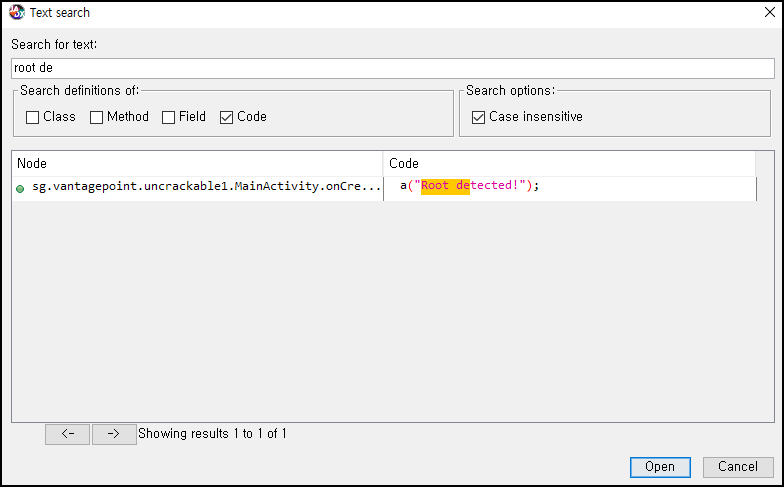
Task: Uncheck the Code search checkbox
Action: click(x=226, y=118)
